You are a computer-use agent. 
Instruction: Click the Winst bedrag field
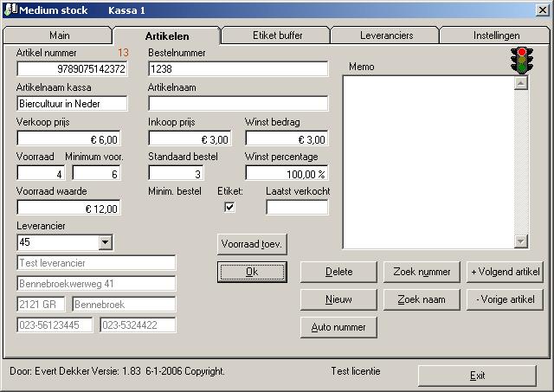(287, 138)
